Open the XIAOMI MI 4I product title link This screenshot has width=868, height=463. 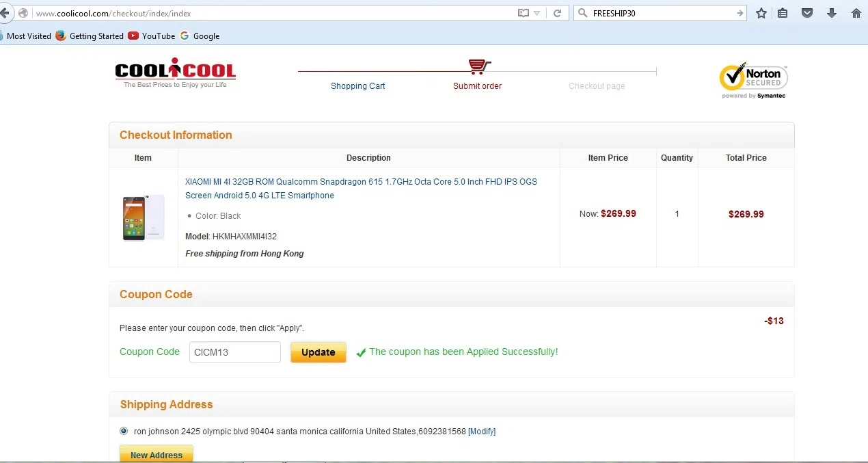point(361,189)
